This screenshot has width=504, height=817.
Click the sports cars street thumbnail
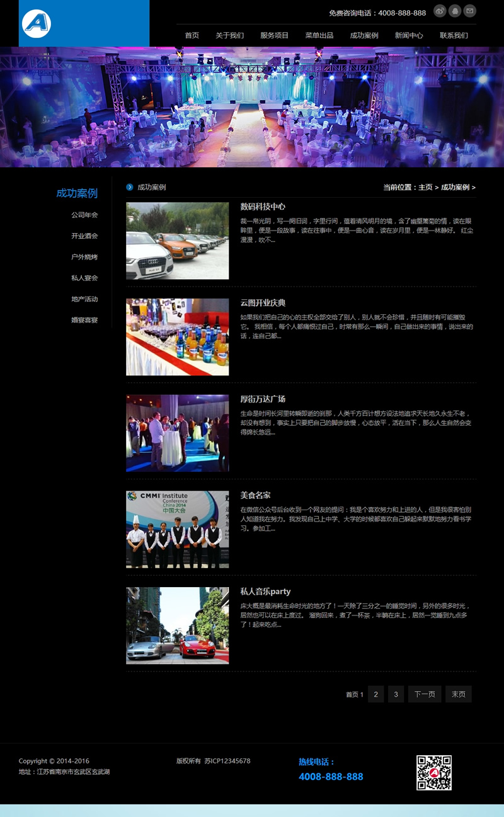click(x=177, y=626)
